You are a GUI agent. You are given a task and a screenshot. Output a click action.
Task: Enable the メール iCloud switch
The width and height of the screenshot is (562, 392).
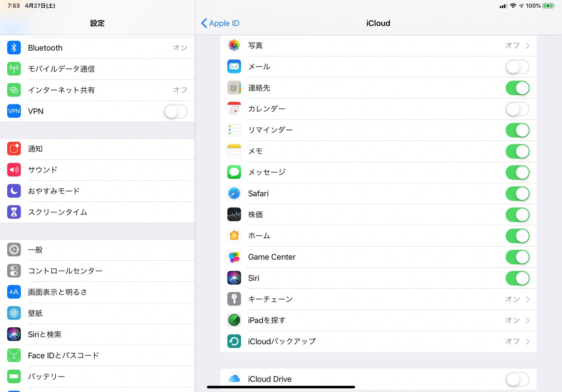pyautogui.click(x=518, y=67)
